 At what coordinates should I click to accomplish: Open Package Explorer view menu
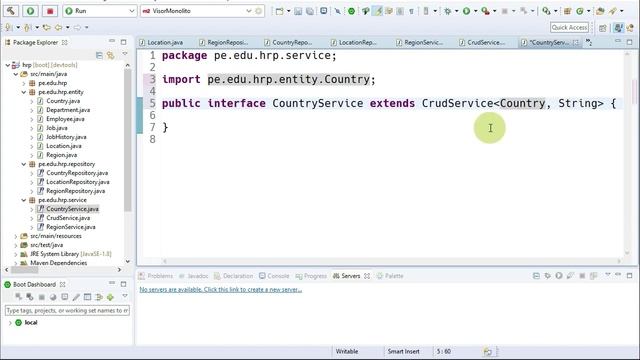coord(125,54)
